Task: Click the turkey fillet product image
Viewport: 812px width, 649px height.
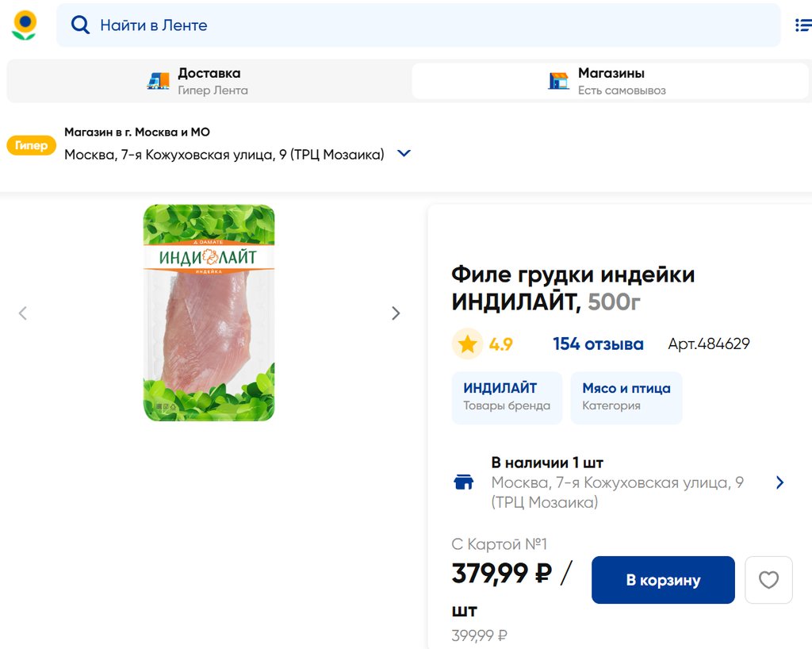Action: tap(209, 313)
